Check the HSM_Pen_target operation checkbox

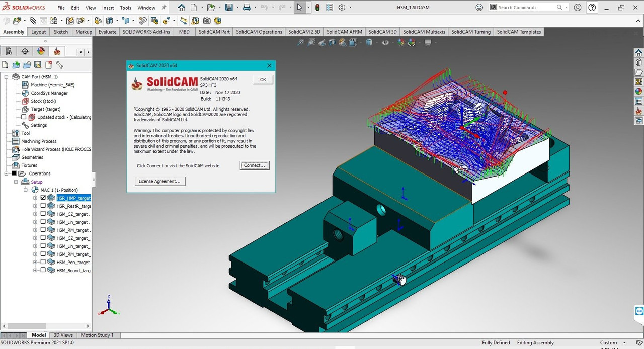[43, 262]
